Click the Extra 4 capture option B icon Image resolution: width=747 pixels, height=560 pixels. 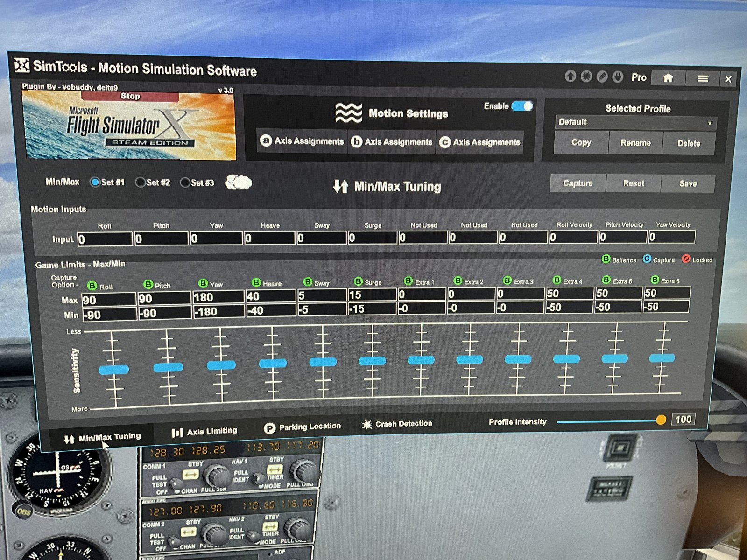[x=557, y=280]
